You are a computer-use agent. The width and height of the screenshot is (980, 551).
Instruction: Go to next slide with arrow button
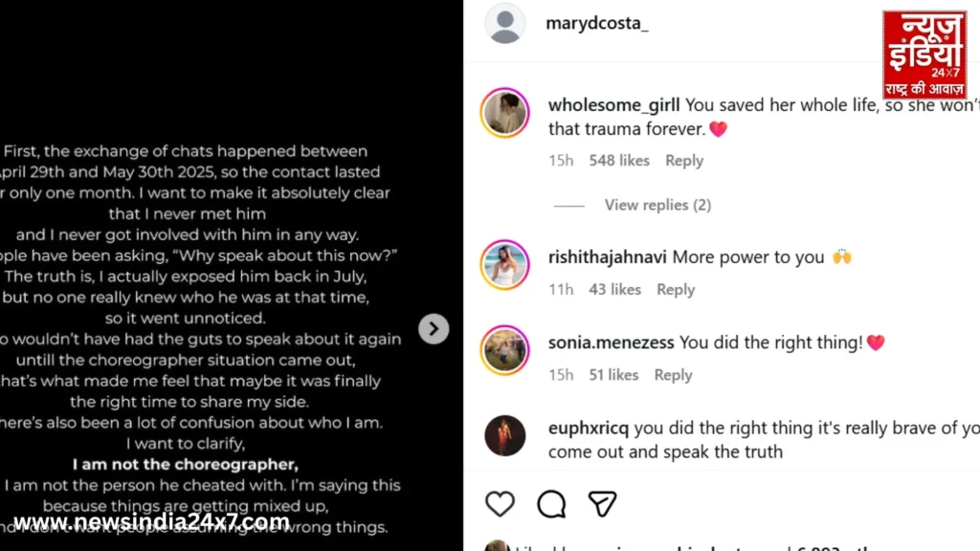[x=434, y=329]
